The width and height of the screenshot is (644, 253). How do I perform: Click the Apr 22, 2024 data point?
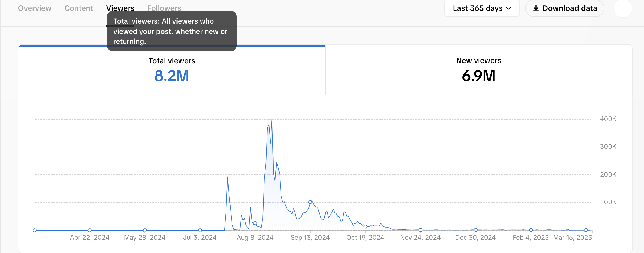(90, 230)
